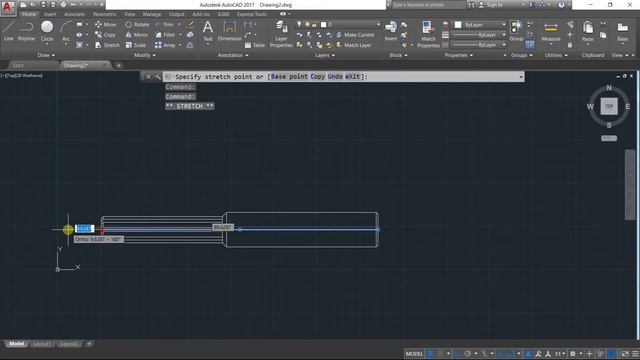
Task: Expand the Modify panel
Action: coord(144,55)
